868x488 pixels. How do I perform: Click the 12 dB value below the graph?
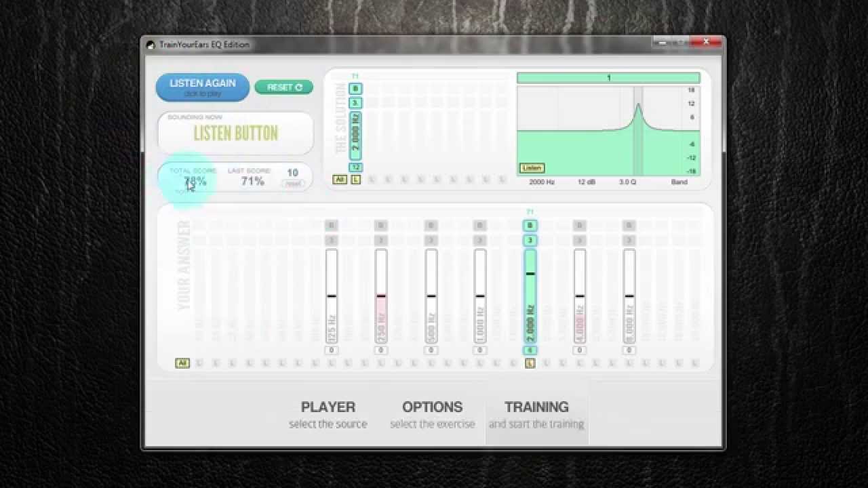(587, 182)
